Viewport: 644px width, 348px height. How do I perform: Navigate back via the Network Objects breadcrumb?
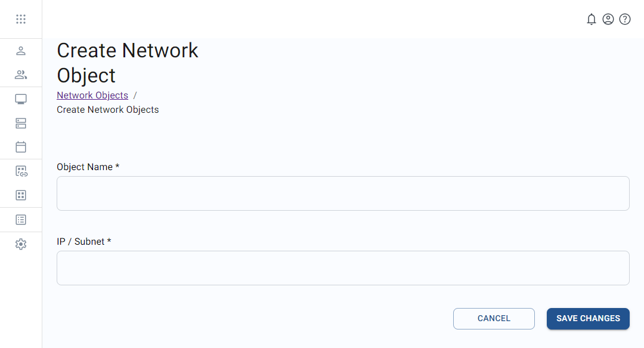pos(92,95)
